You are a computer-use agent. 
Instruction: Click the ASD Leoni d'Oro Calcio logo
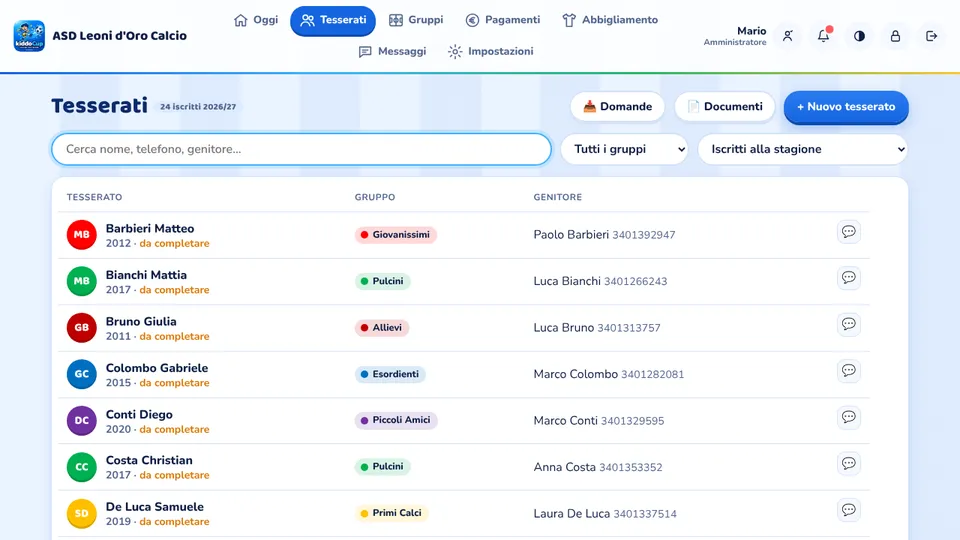tap(29, 36)
